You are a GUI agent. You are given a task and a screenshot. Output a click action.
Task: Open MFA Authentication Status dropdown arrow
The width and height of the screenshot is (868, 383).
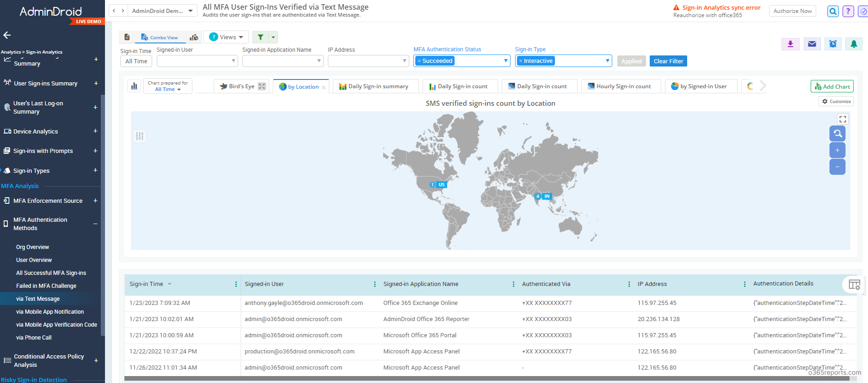505,61
